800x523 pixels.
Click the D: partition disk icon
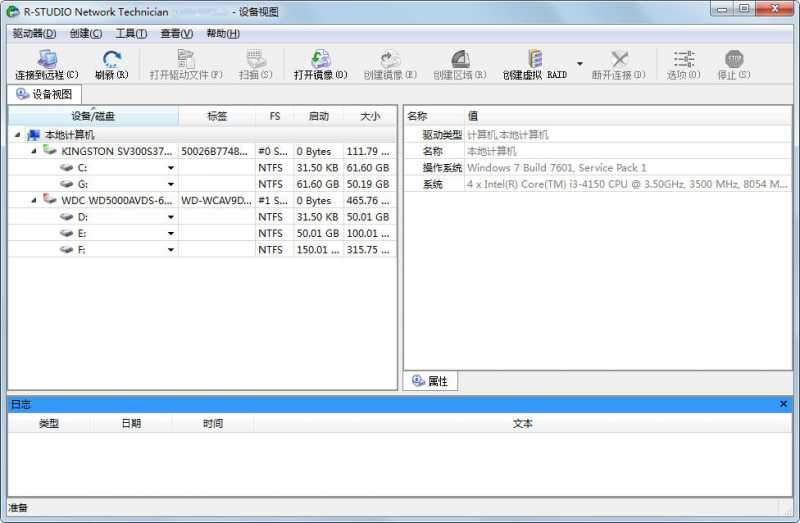(66, 217)
